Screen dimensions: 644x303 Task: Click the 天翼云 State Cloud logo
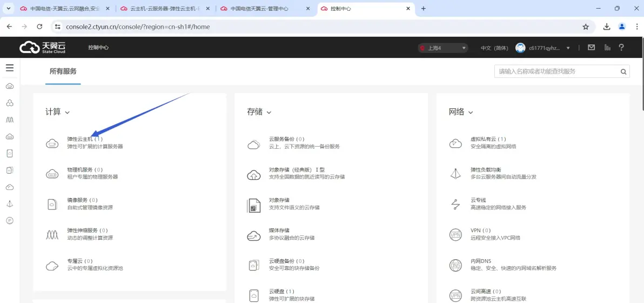[42, 47]
